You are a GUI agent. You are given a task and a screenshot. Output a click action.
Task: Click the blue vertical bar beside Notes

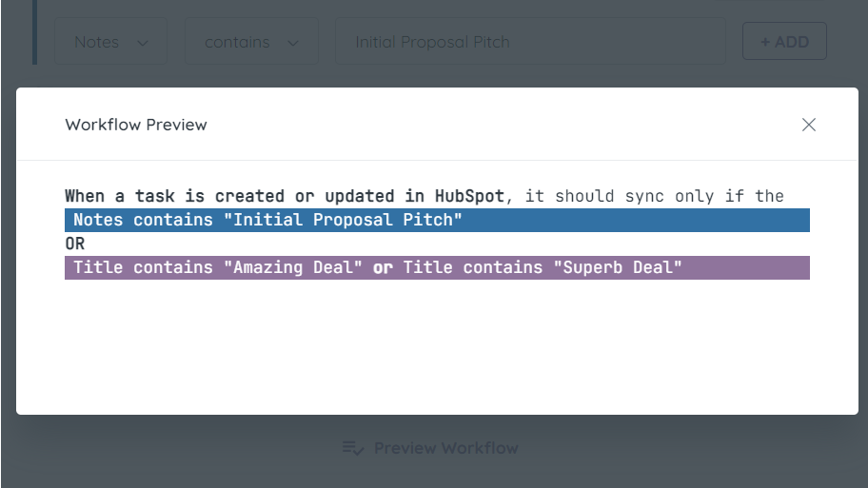point(34,32)
